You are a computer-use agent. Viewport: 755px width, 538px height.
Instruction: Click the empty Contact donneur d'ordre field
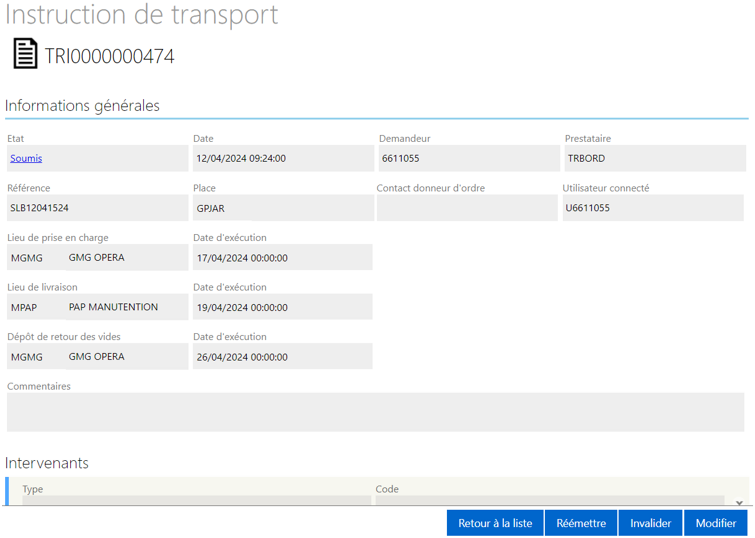tap(467, 208)
